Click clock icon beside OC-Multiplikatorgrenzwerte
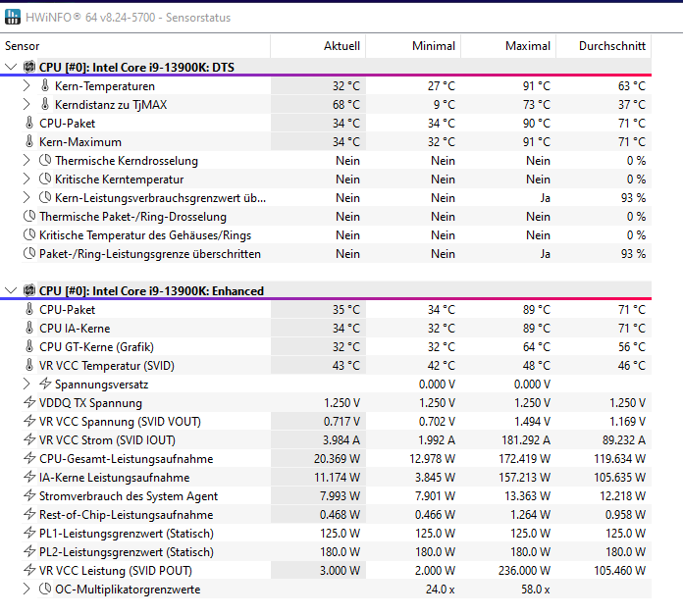Screen dimensions: 683x616 pyautogui.click(x=45, y=589)
